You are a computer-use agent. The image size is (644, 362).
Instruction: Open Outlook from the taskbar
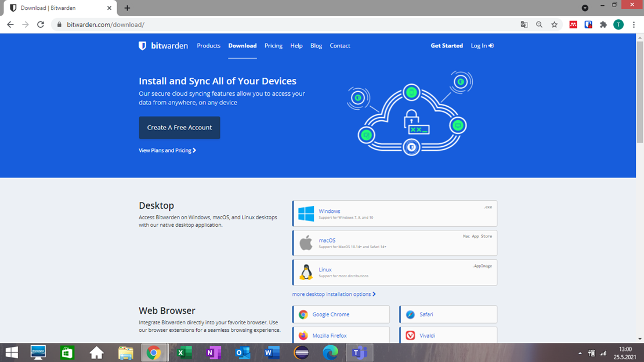point(243,353)
